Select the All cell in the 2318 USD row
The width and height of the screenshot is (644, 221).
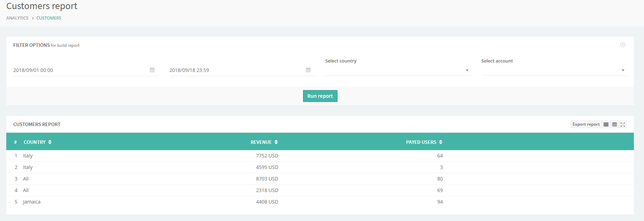coord(26,190)
